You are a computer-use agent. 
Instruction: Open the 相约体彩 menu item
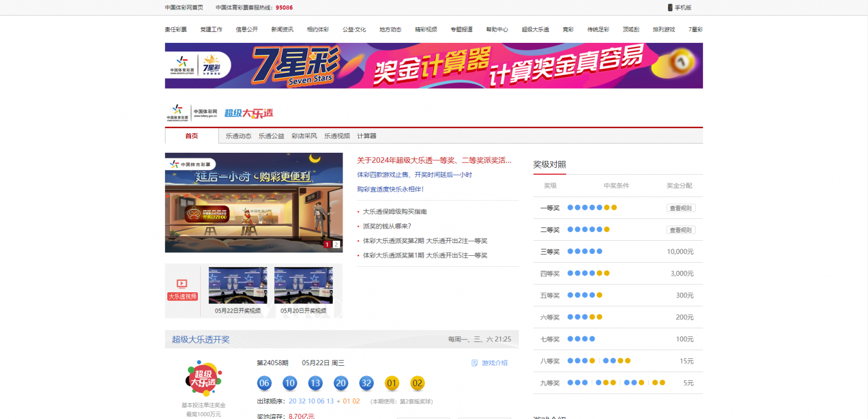click(x=318, y=30)
